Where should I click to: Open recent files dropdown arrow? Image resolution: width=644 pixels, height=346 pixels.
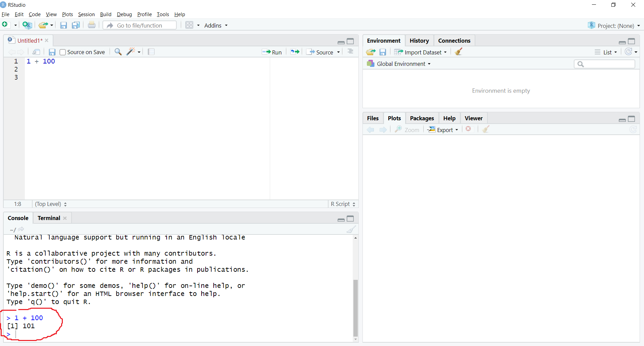point(52,26)
